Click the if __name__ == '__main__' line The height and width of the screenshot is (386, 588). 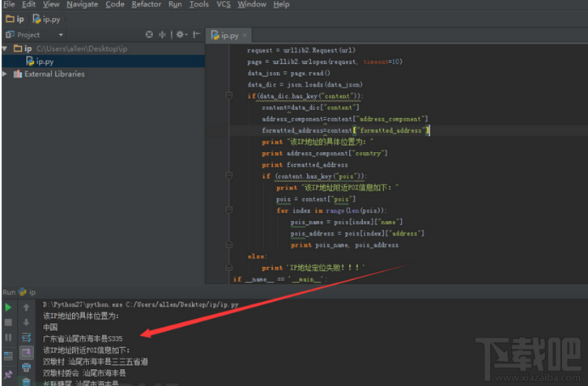coord(280,279)
